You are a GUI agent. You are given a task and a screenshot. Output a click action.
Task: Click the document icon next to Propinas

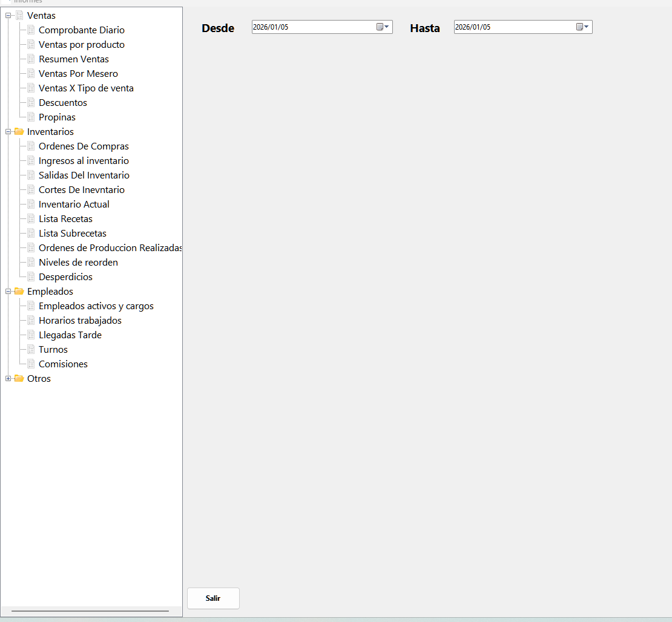click(31, 117)
